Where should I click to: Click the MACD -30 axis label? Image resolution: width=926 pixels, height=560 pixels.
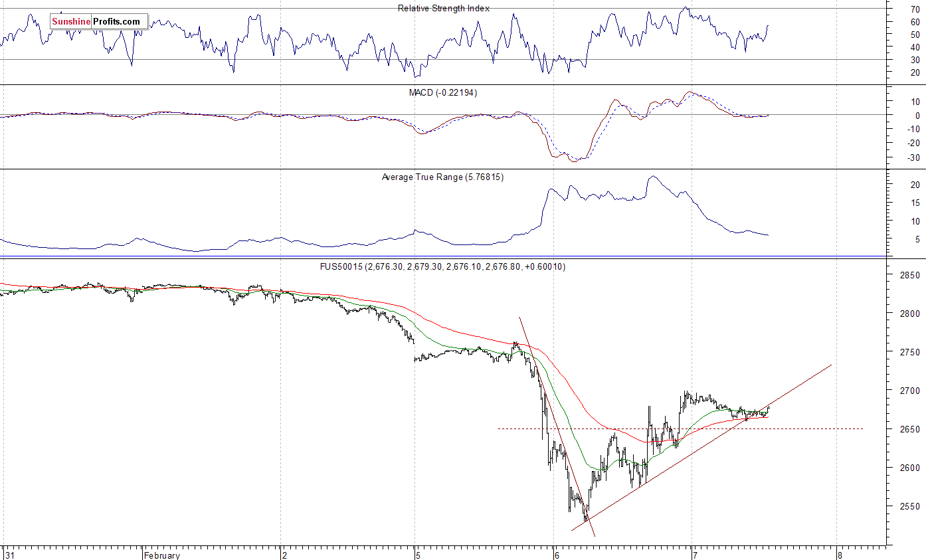click(x=913, y=157)
